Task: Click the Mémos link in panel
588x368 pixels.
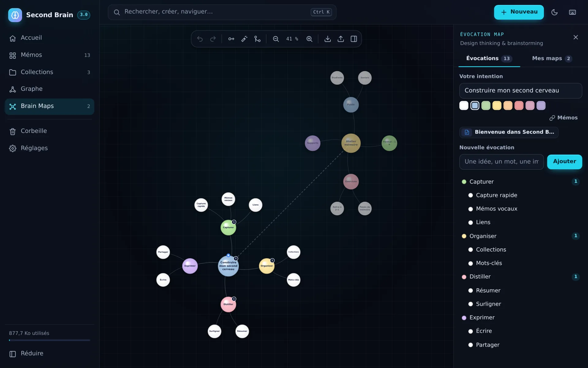Action: 563,118
